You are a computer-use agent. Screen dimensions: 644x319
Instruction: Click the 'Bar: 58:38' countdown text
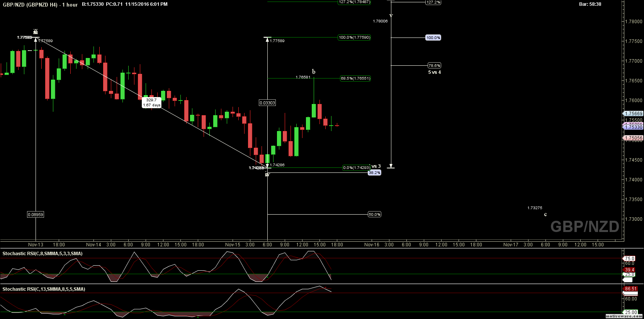[x=590, y=4]
